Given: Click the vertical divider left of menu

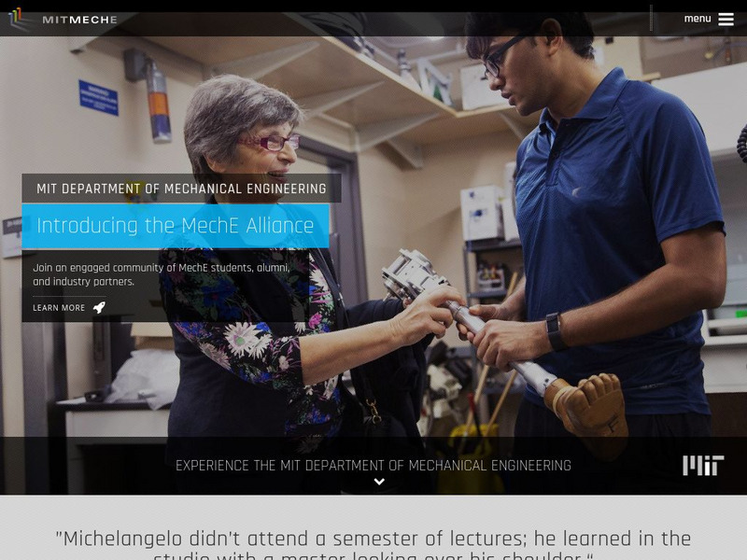Looking at the screenshot, I should tap(651, 18).
